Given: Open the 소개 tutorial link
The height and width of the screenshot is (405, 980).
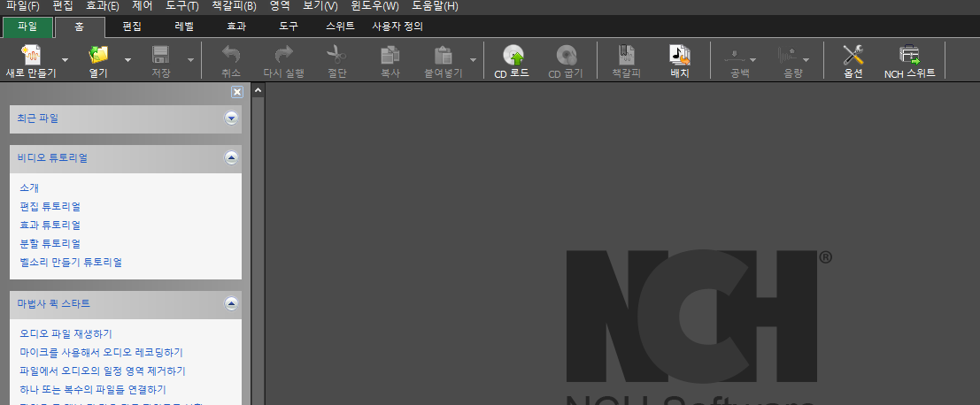Looking at the screenshot, I should click(29, 187).
